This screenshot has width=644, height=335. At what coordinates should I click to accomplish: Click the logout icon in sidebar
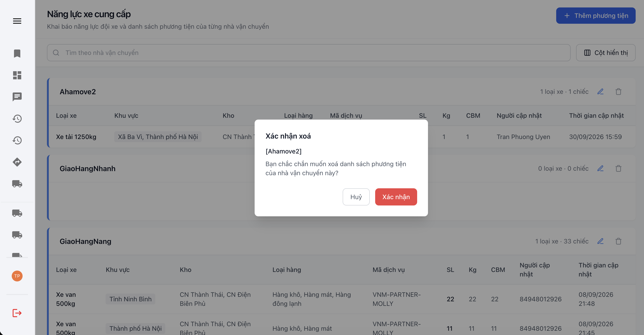click(x=17, y=313)
